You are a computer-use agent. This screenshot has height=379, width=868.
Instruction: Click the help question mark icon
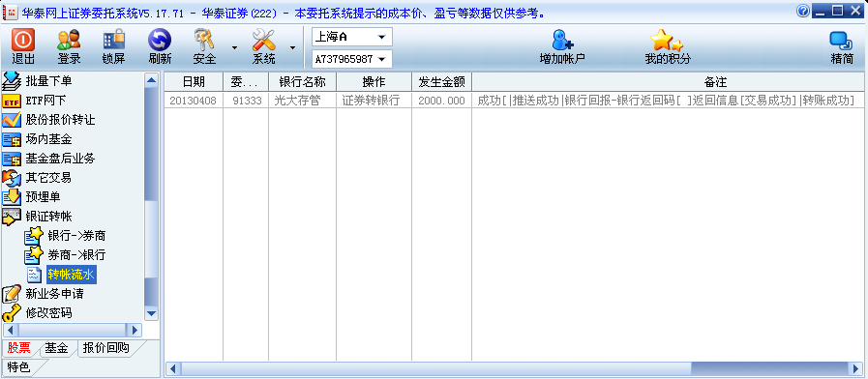tap(802, 11)
